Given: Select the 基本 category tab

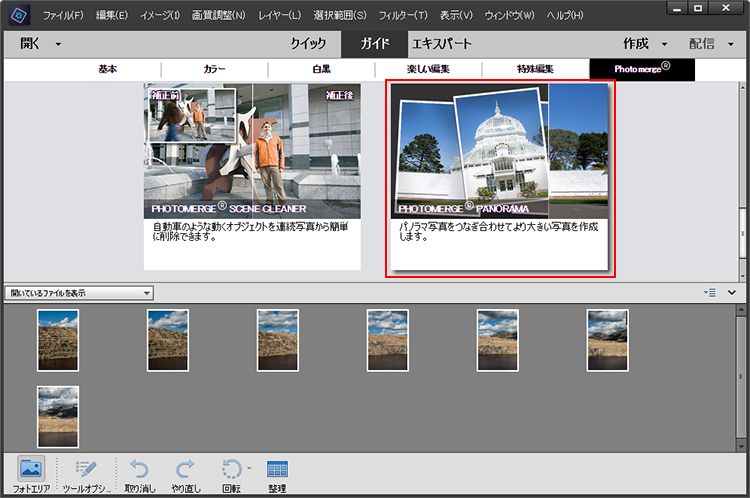Looking at the screenshot, I should coord(108,69).
